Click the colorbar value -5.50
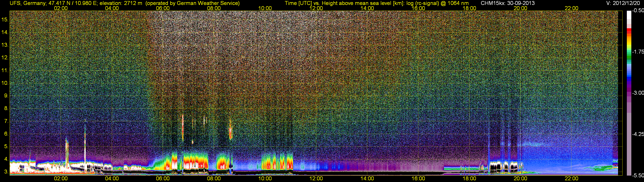Viewport: 644px width, 182px height. tap(638, 176)
